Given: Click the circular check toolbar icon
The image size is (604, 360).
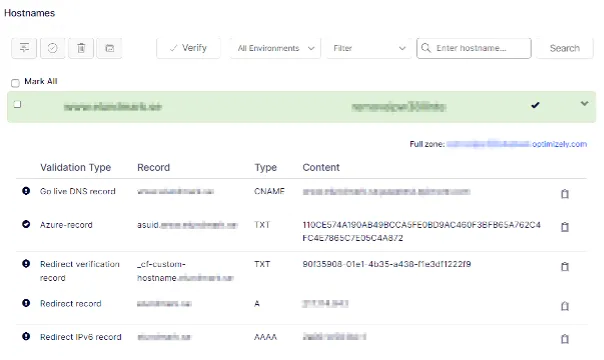Looking at the screenshot, I should pos(52,48).
